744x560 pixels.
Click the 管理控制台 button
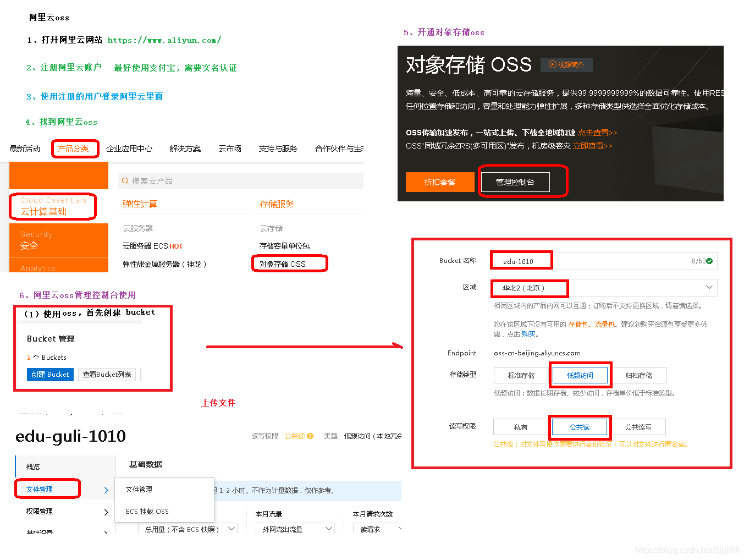click(x=515, y=182)
